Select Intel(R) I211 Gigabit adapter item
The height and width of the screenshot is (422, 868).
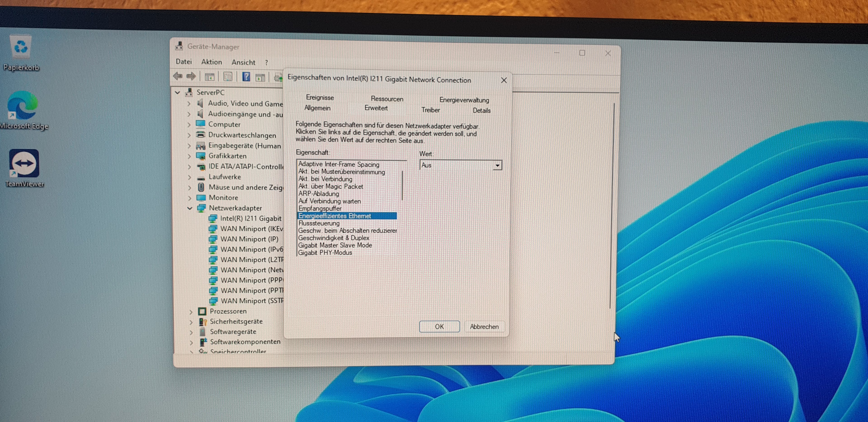click(250, 218)
